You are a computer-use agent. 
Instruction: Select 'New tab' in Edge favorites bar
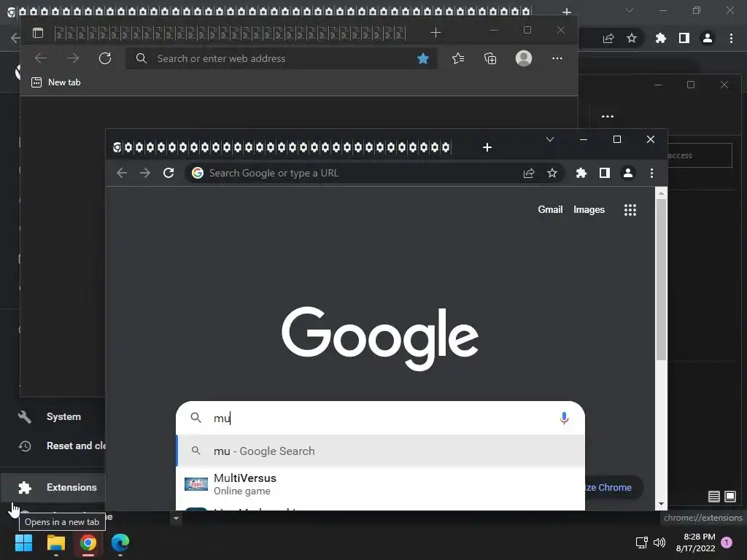click(55, 82)
